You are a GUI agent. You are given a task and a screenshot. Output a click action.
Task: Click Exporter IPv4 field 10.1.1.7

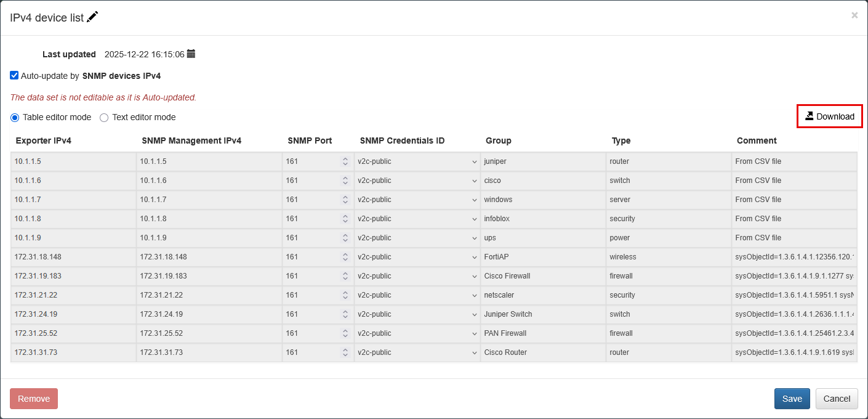(73, 200)
